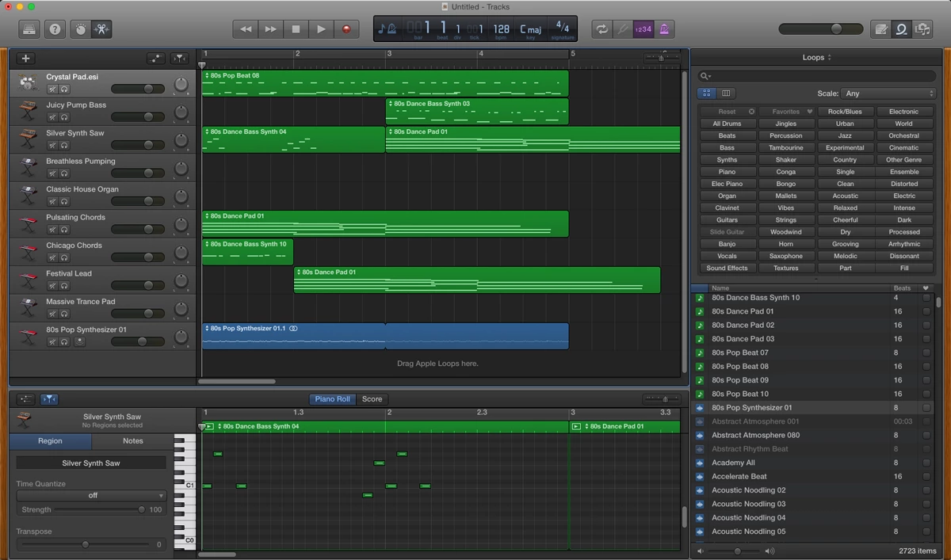Screen dimensions: 951x560
Task: Switch to the Score tab in the editor
Action: pyautogui.click(x=372, y=399)
